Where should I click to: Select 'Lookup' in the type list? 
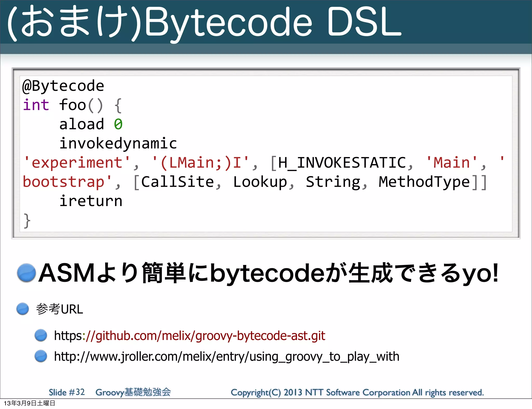[260, 182]
